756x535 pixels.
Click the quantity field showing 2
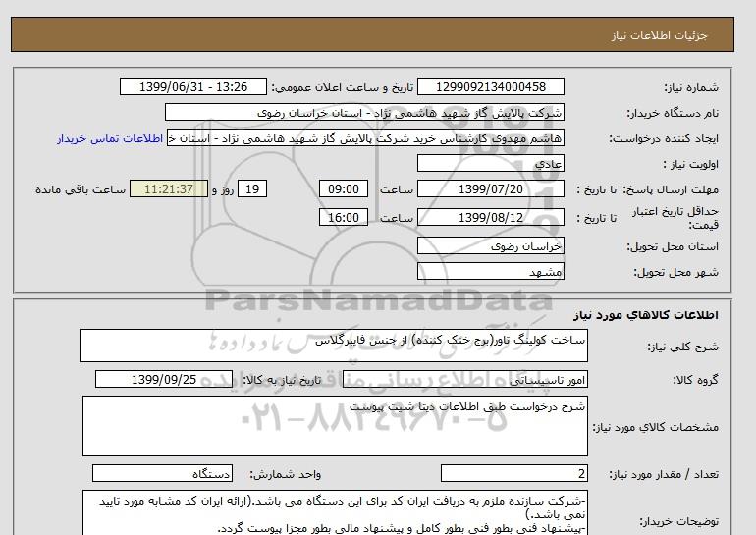click(x=514, y=473)
